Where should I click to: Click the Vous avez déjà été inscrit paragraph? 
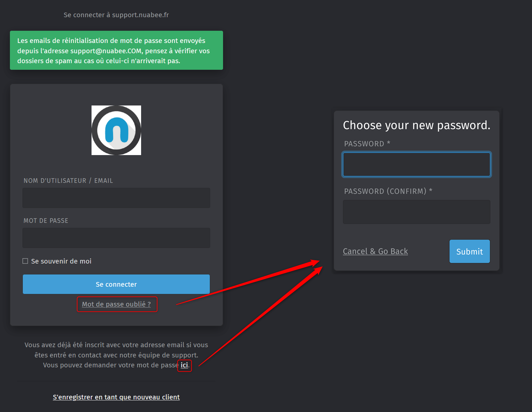tap(116, 355)
